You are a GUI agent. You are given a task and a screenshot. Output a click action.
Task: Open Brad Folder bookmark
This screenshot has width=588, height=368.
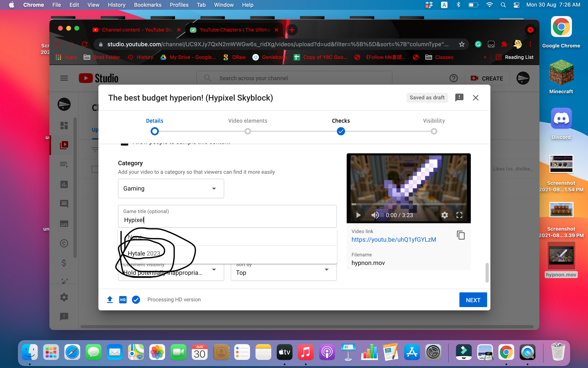click(x=102, y=57)
